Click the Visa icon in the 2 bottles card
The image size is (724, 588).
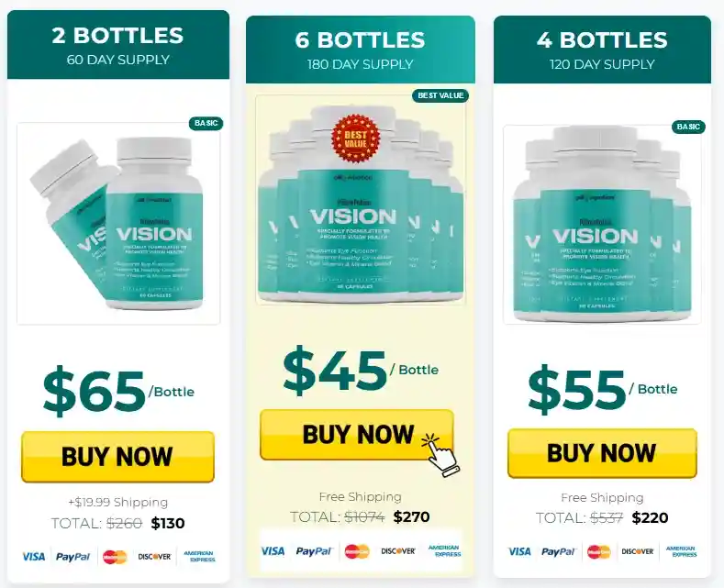[34, 557]
